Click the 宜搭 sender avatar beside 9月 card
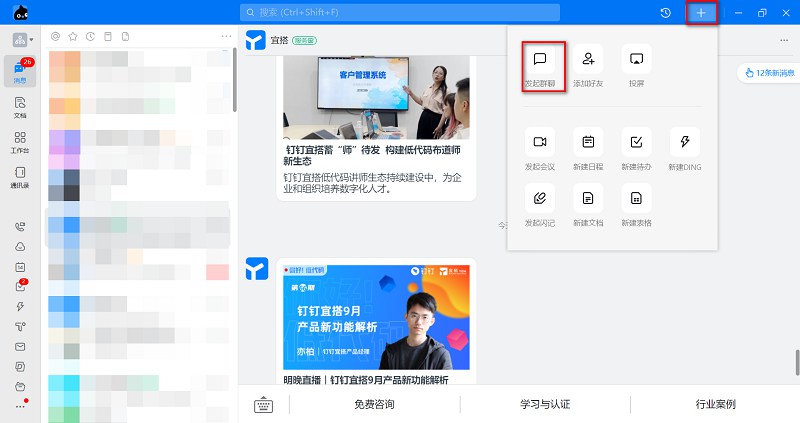This screenshot has width=800, height=423. [x=257, y=269]
